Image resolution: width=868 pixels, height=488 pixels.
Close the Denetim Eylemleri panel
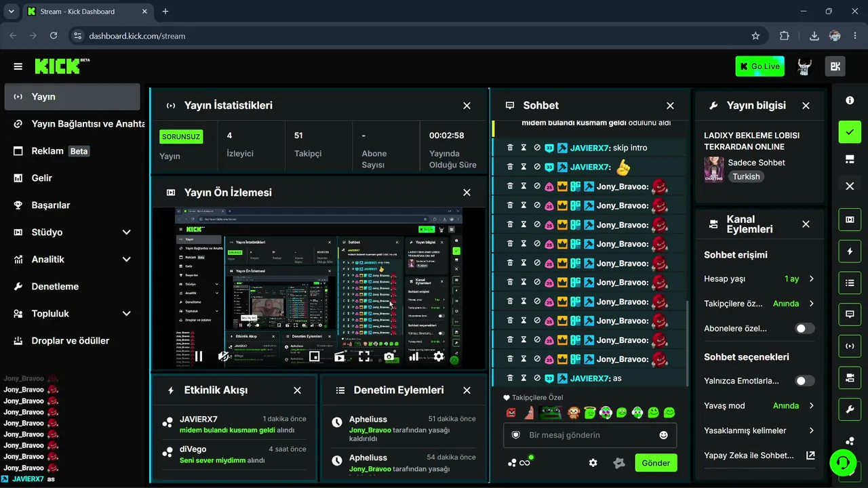(467, 390)
